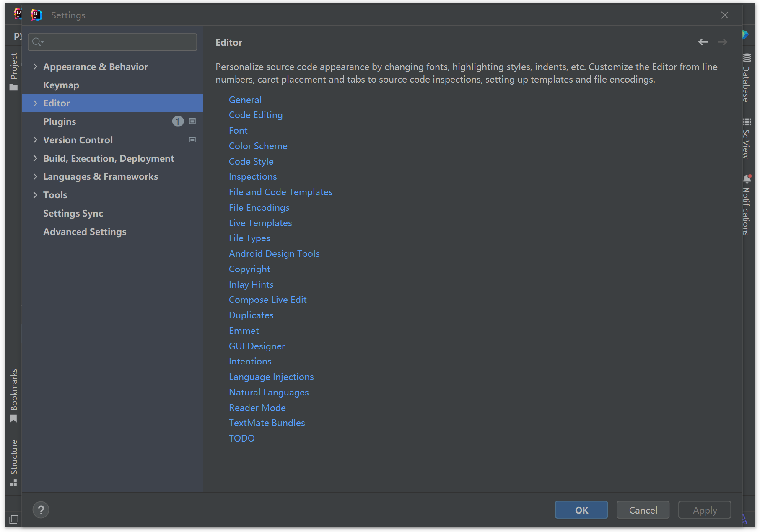Open the Notifications tool window icon
The width and height of the screenshot is (760, 532).
(x=747, y=178)
